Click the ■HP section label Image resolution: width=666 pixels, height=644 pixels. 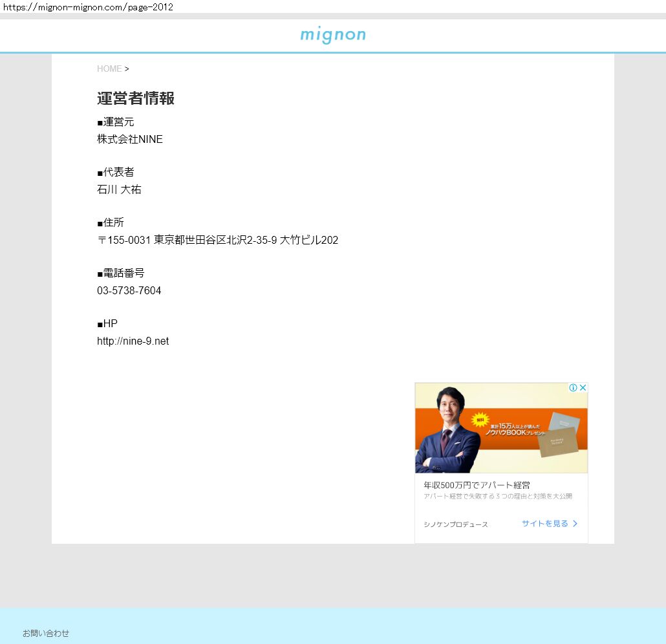107,324
